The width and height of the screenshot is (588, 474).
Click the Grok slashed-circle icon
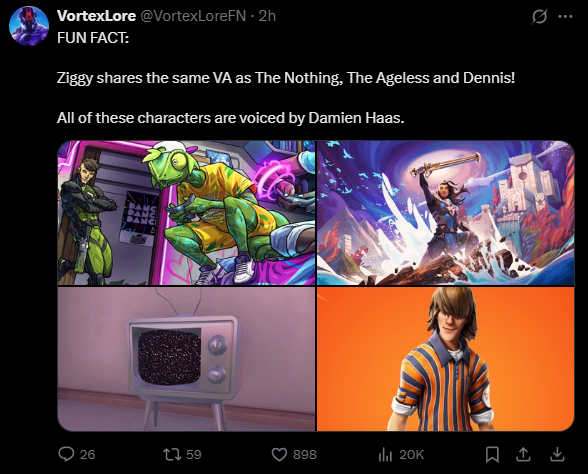(x=539, y=16)
